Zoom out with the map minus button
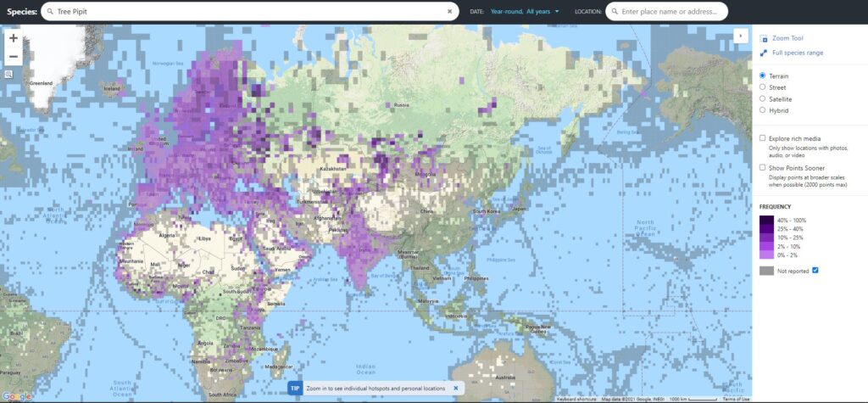The height and width of the screenshot is (403, 868). click(x=14, y=57)
